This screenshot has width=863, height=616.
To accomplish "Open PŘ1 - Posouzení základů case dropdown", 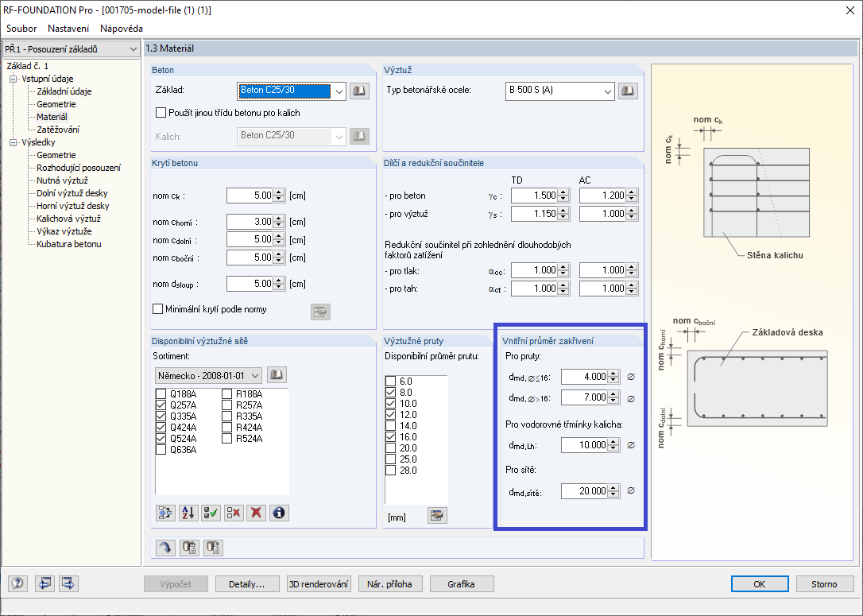I will pyautogui.click(x=133, y=49).
